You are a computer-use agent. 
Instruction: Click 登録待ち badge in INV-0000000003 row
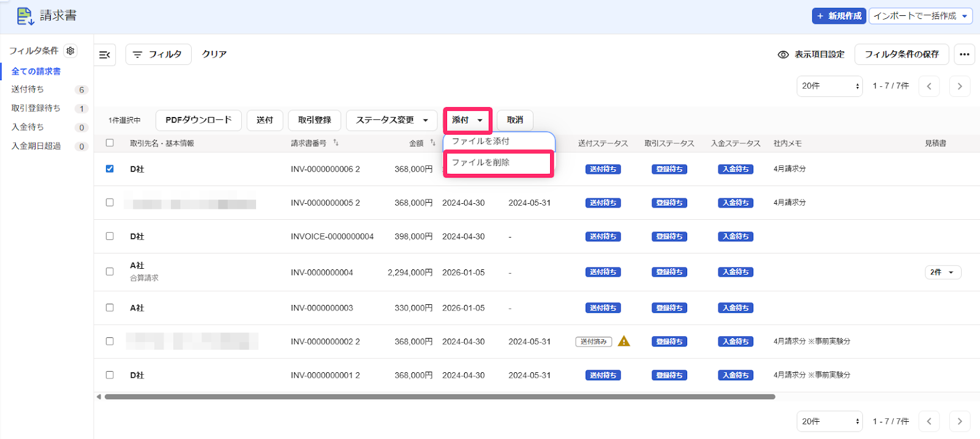(x=669, y=308)
